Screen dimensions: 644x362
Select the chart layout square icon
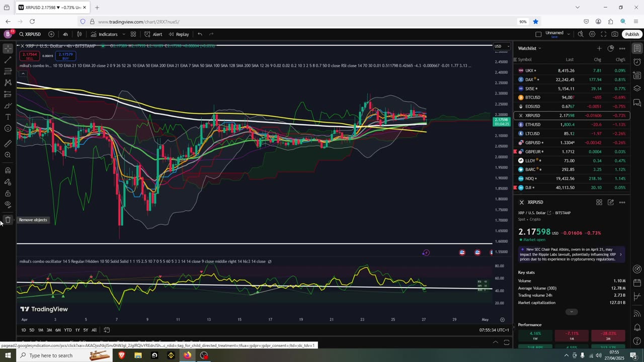click(538, 34)
